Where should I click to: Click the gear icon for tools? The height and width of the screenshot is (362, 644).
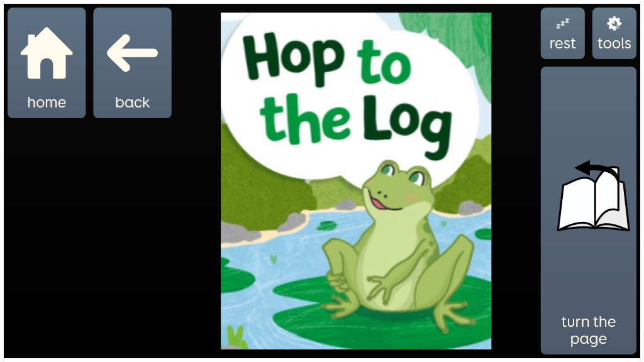[614, 23]
